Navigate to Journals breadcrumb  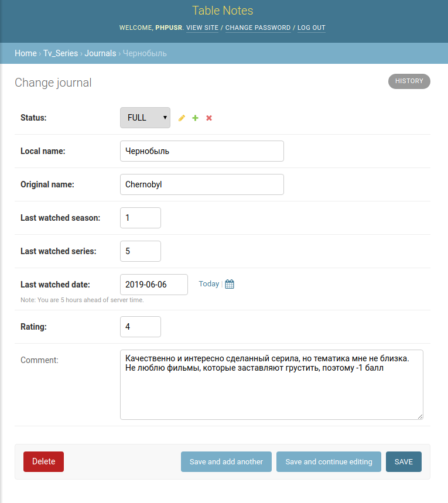(x=101, y=53)
